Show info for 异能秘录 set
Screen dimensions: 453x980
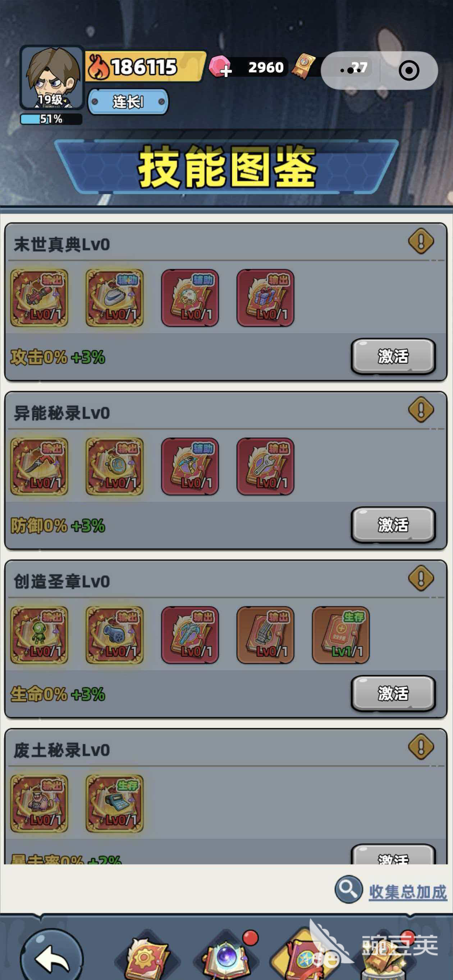(x=421, y=410)
